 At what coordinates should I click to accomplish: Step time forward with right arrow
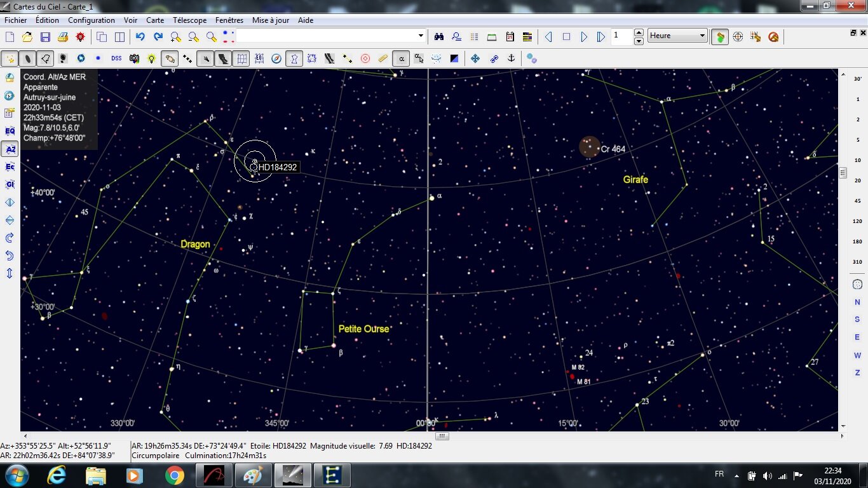[584, 37]
